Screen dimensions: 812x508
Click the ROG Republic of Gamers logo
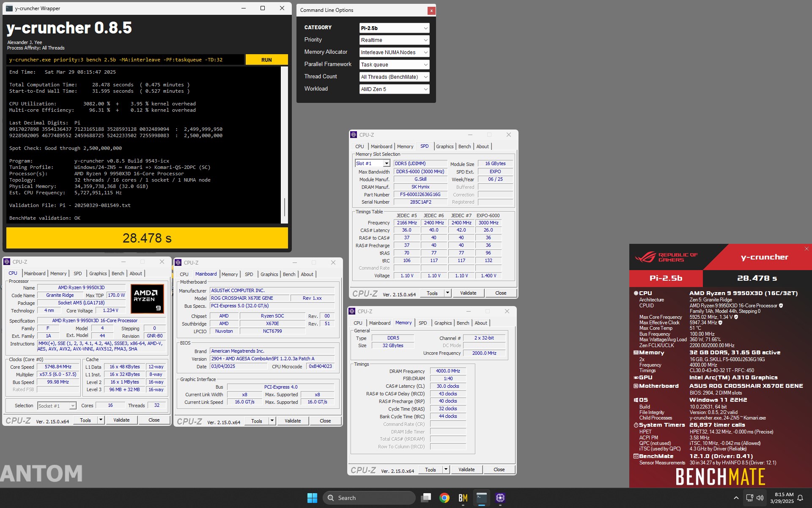[x=666, y=257]
